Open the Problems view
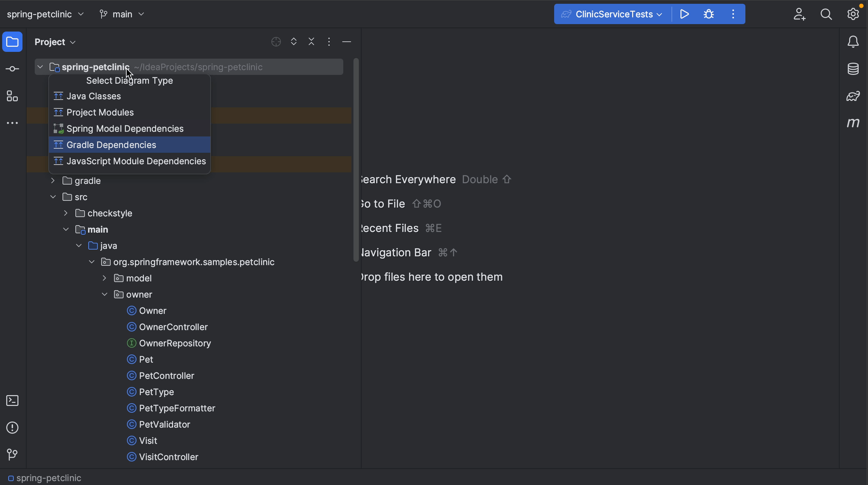868x485 pixels. coord(12,427)
